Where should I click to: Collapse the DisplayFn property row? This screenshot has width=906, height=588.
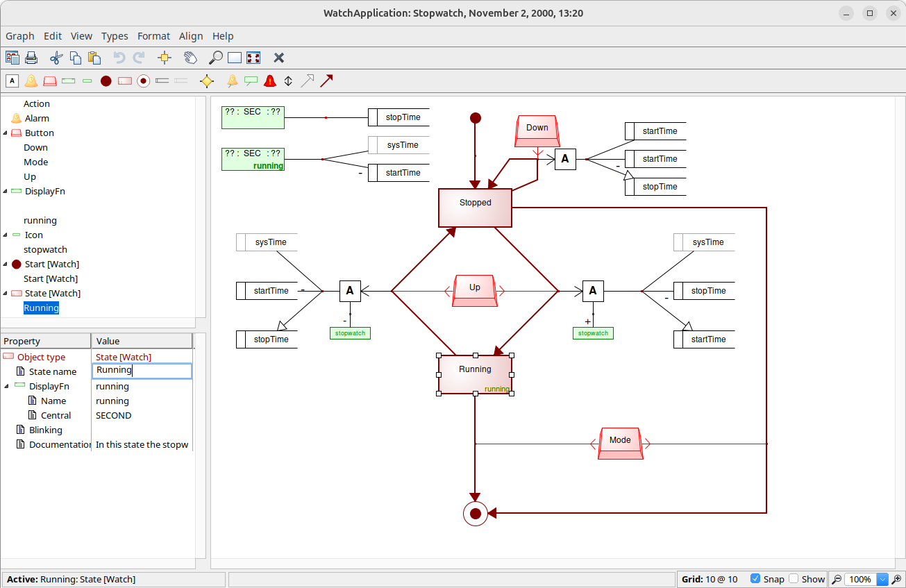tap(6, 387)
